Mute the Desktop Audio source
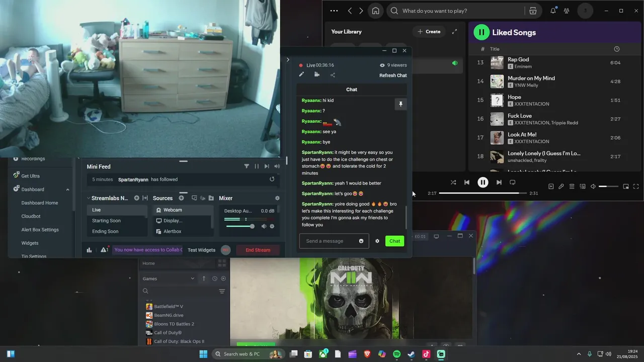644x362 pixels. (x=264, y=226)
